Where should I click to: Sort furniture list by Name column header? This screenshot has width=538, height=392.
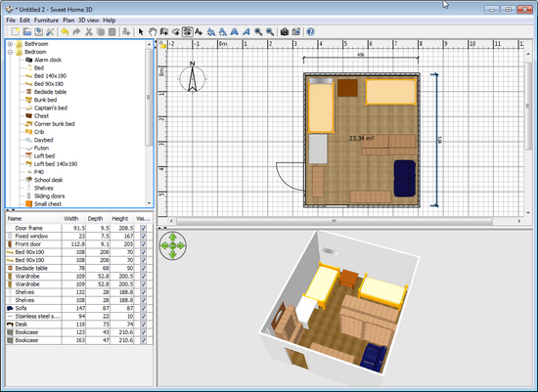pos(33,218)
